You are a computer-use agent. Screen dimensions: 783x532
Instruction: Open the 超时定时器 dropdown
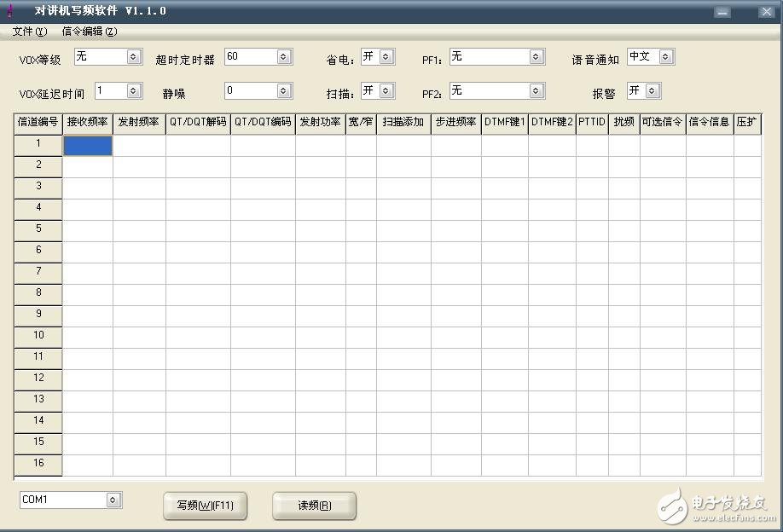[x=284, y=57]
